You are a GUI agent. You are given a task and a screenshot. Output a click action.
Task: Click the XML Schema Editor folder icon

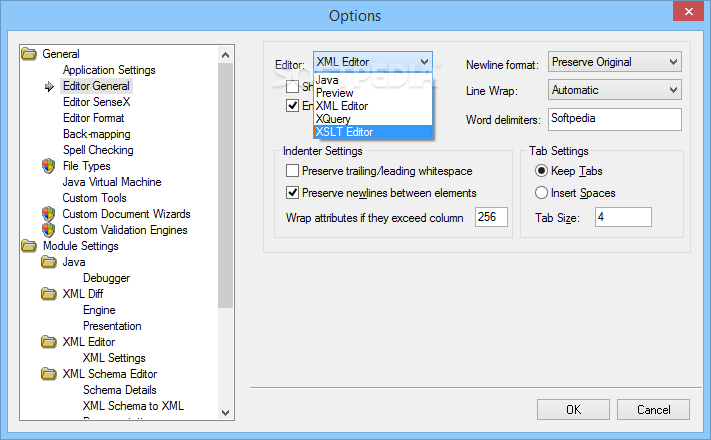coord(48,374)
